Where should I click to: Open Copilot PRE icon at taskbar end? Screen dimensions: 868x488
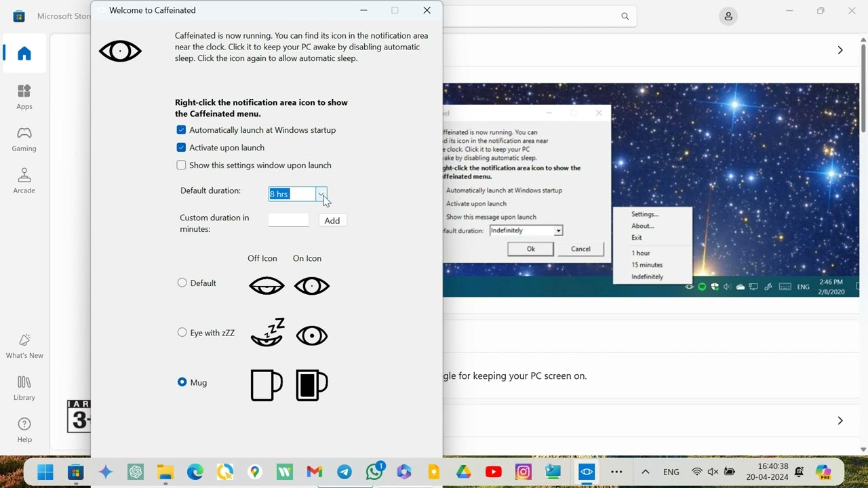coord(823,472)
